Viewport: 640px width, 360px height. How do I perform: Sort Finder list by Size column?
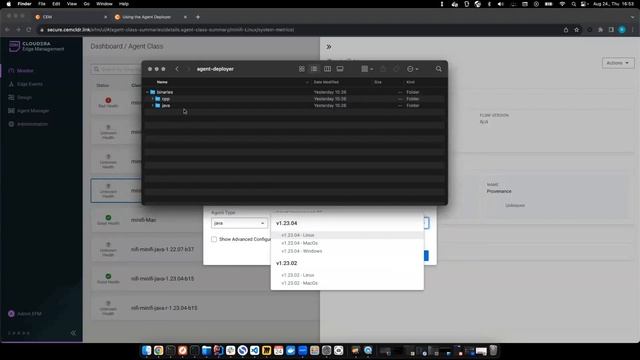point(378,82)
